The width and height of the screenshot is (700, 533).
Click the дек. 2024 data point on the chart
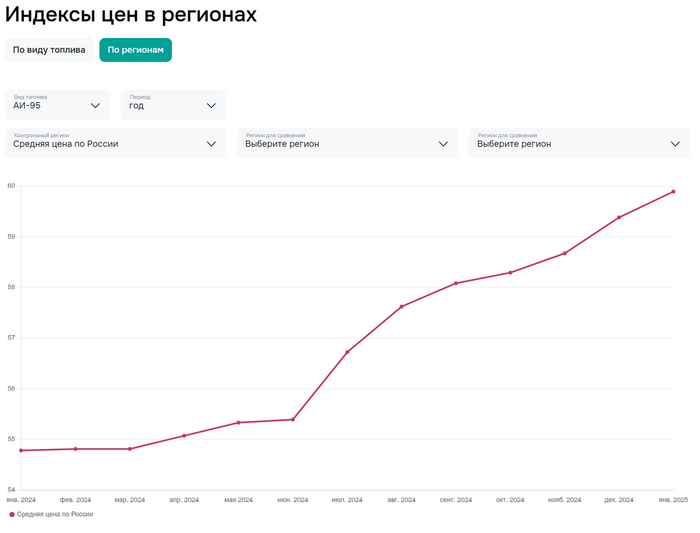(619, 217)
